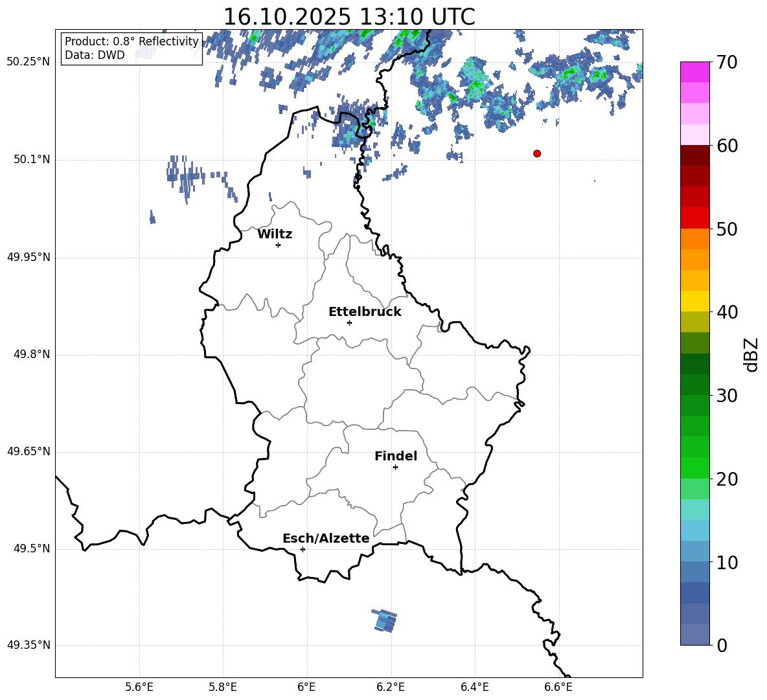Click the Wiltz city label
The height and width of the screenshot is (700, 767).
(275, 234)
